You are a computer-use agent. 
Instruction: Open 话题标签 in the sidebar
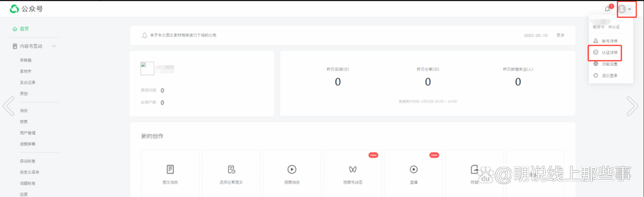(x=27, y=184)
